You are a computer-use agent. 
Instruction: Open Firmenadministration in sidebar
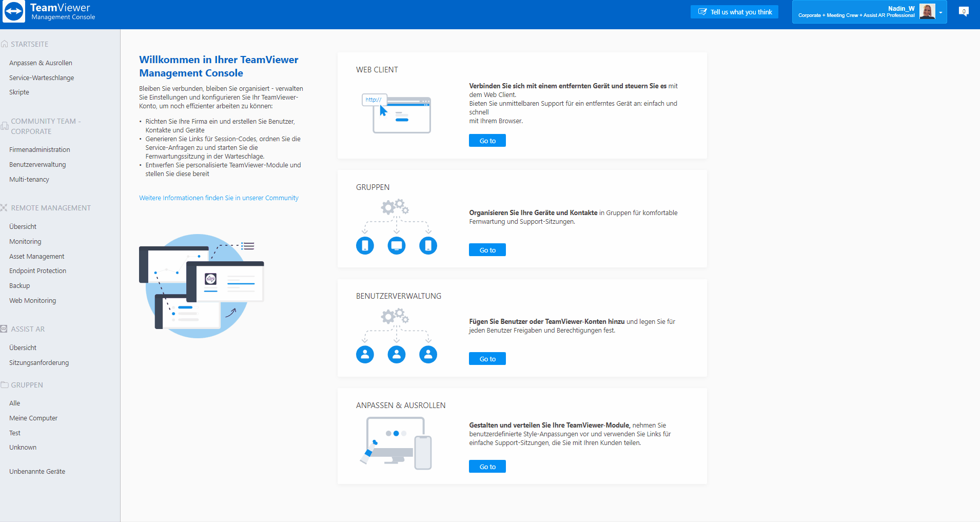[40, 149]
